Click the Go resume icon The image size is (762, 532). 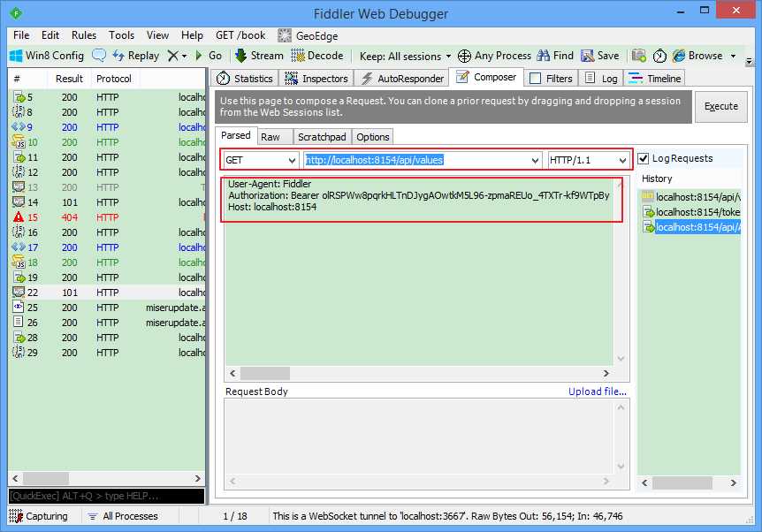[x=199, y=56]
